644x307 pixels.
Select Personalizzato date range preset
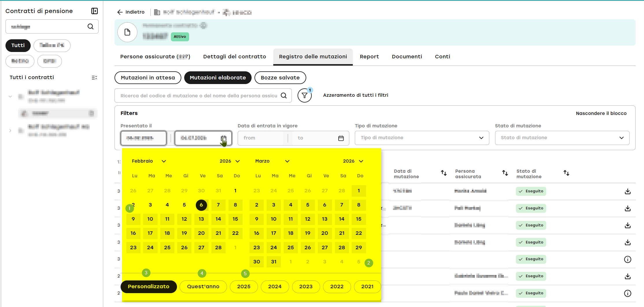[149, 287]
